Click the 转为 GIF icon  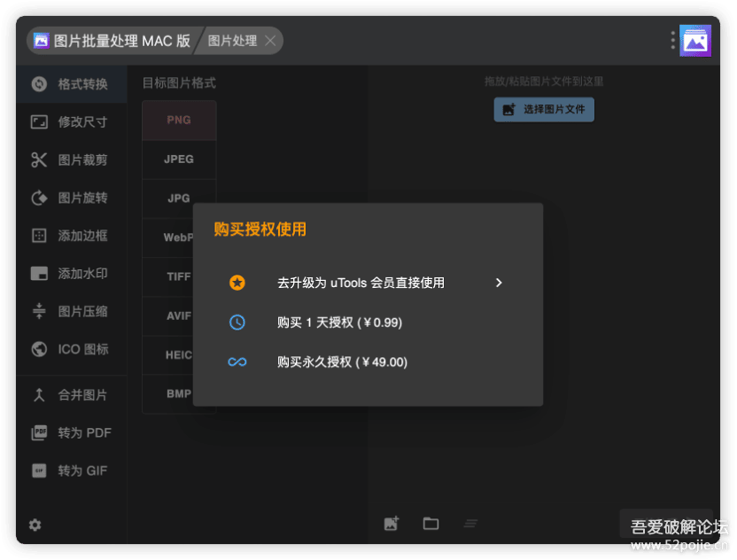39,471
